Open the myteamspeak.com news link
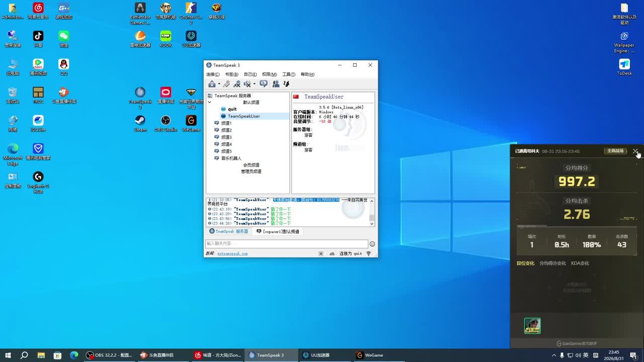Screen dimensions: 644x362 (232, 254)
